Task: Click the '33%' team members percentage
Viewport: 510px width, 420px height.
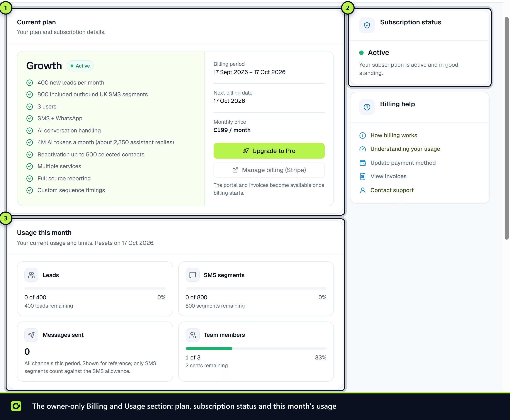Action: pyautogui.click(x=320, y=357)
